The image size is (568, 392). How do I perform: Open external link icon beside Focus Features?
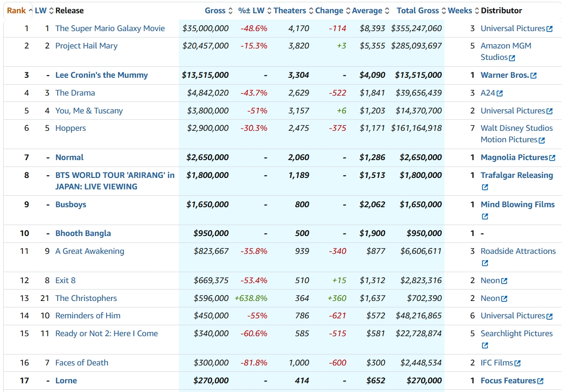541,381
